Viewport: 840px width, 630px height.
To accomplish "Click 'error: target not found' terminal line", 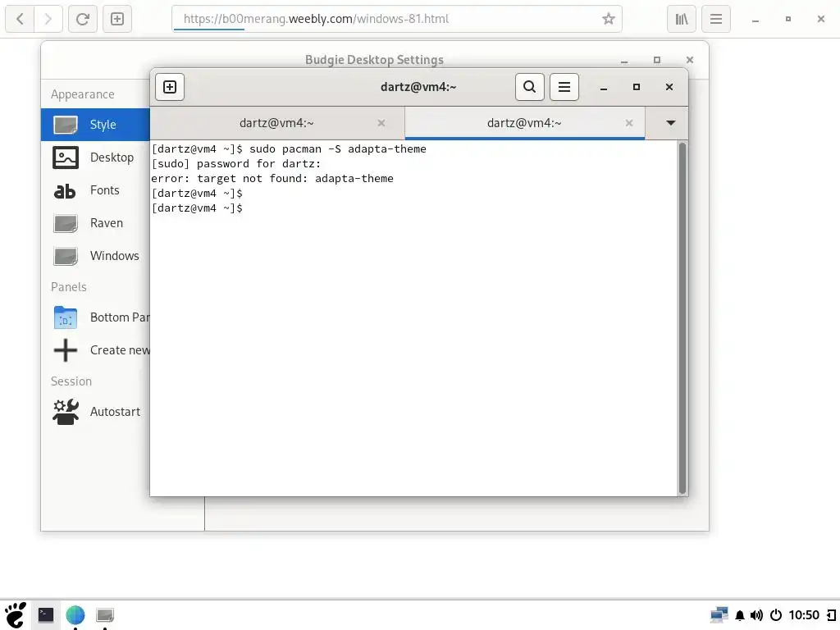I will point(272,178).
